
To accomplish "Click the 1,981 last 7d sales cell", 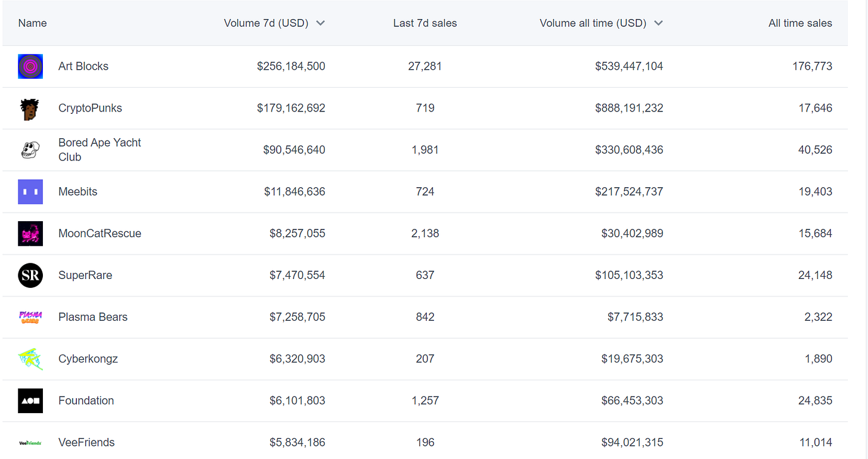I will [x=425, y=150].
